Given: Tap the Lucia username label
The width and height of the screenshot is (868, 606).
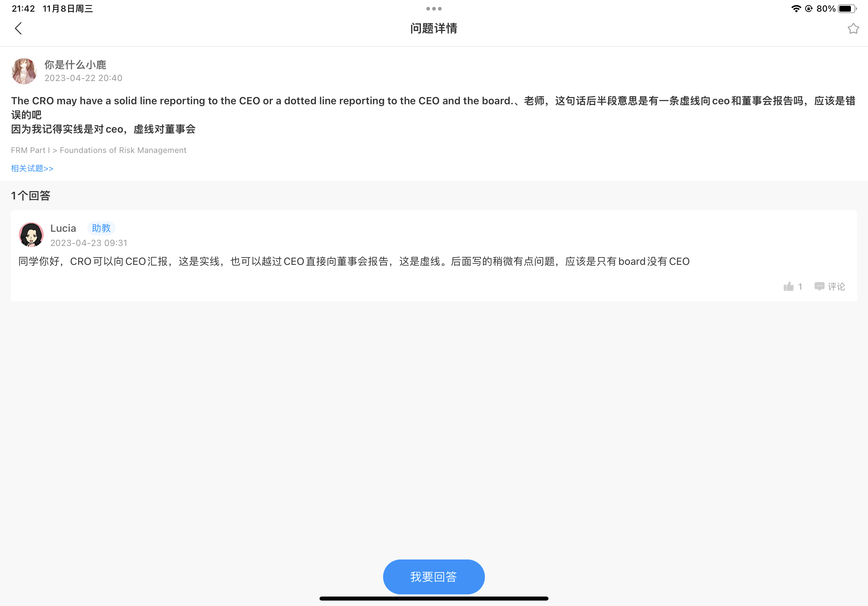Looking at the screenshot, I should pos(63,228).
